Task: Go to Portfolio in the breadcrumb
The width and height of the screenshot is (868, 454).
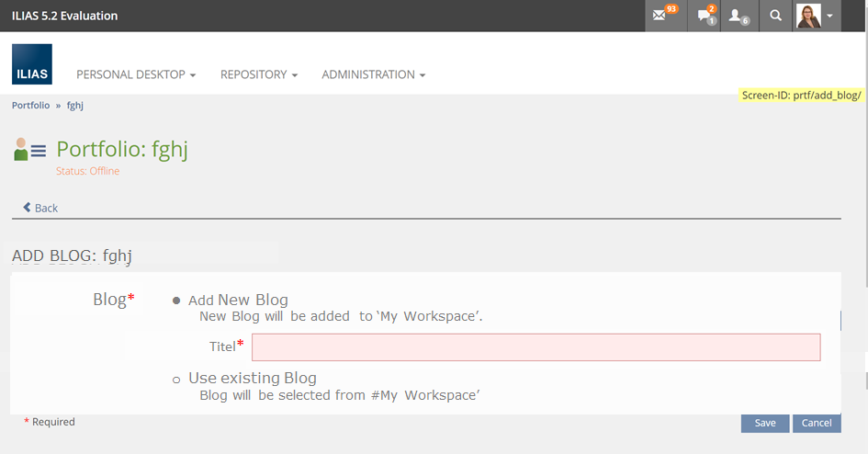Action: click(31, 106)
